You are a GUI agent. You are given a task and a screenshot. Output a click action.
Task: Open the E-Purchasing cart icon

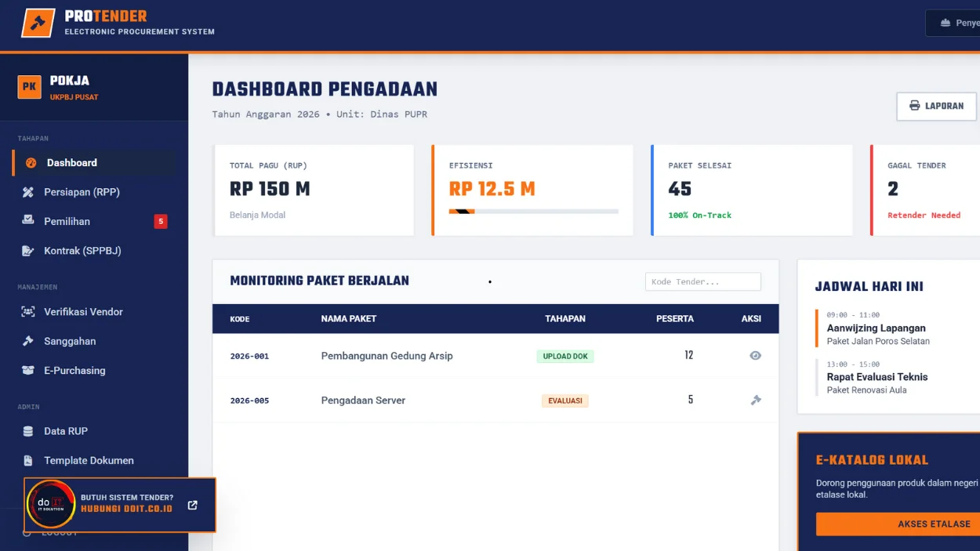pyautogui.click(x=27, y=370)
